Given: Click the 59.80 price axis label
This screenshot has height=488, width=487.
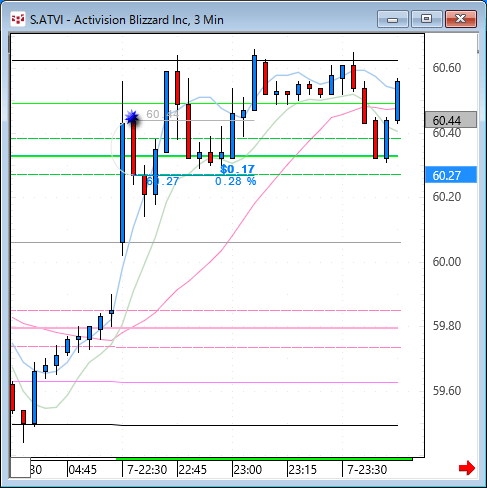Looking at the screenshot, I should click(x=446, y=326).
